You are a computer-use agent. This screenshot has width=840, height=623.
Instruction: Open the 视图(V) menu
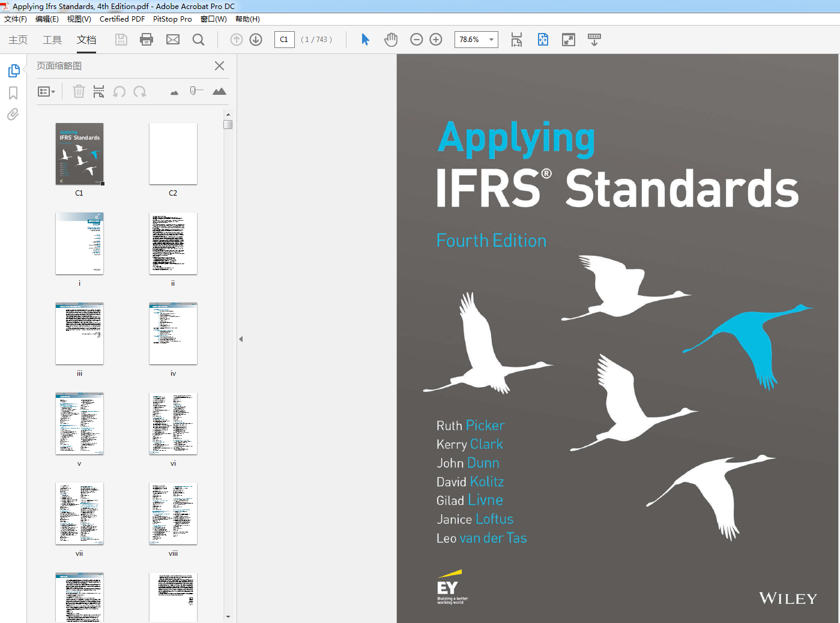[x=79, y=19]
